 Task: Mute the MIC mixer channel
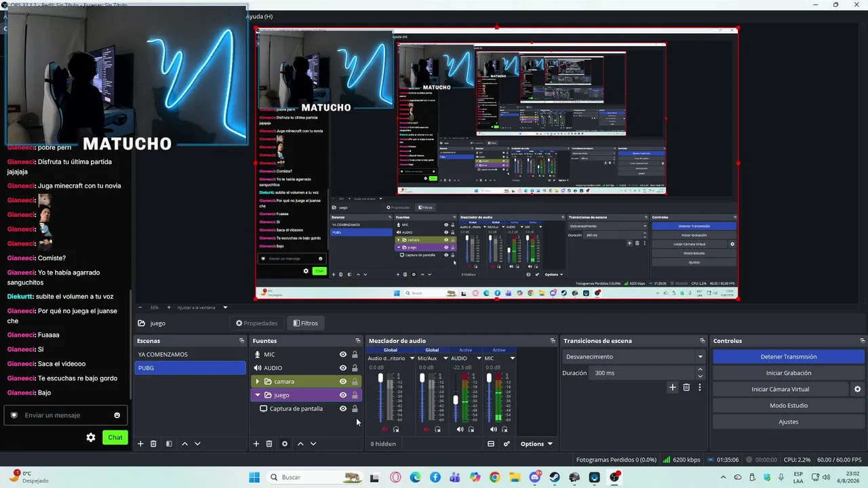(494, 429)
